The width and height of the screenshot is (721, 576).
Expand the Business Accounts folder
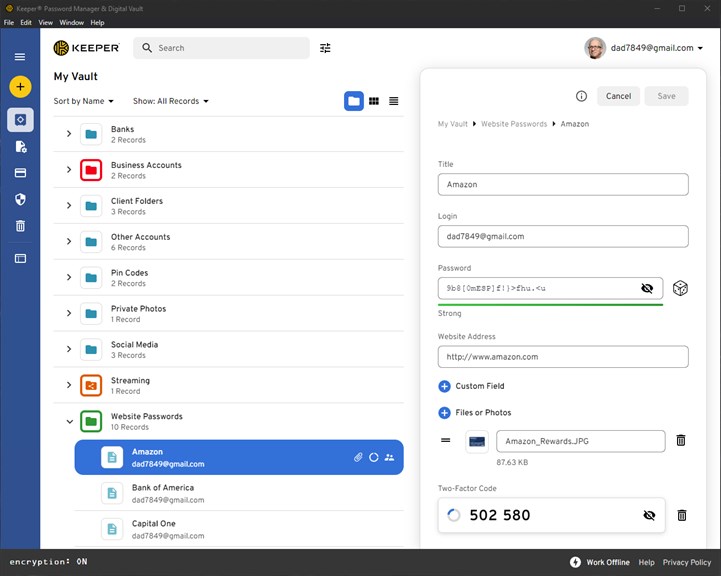[69, 170]
